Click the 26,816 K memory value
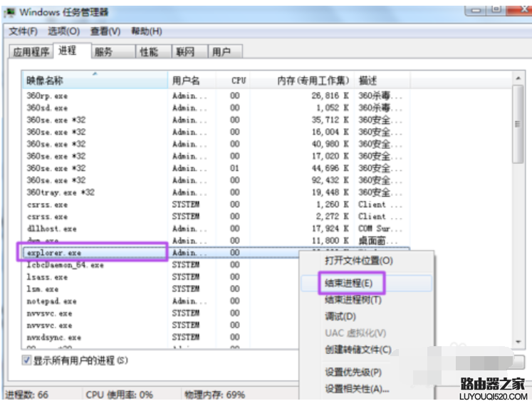 (330, 96)
